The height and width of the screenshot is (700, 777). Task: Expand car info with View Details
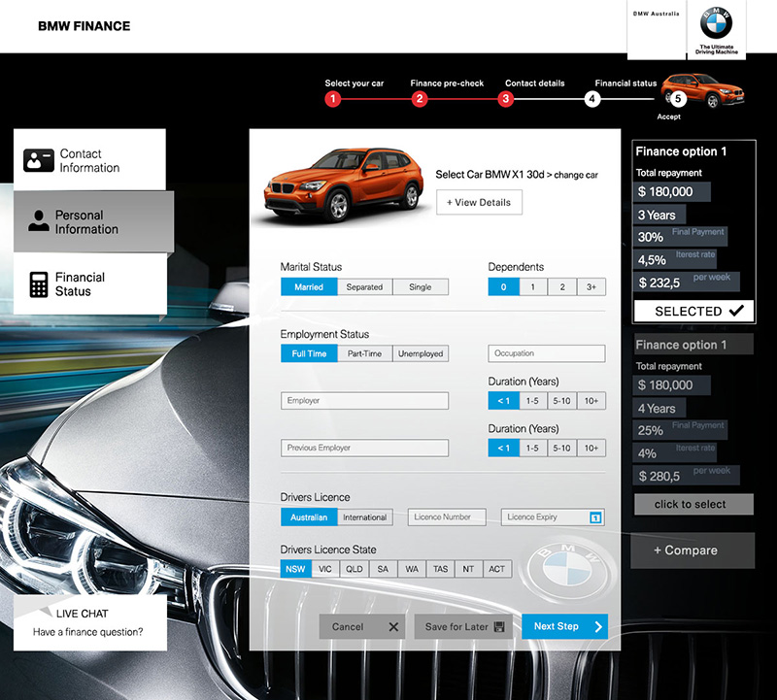click(479, 202)
